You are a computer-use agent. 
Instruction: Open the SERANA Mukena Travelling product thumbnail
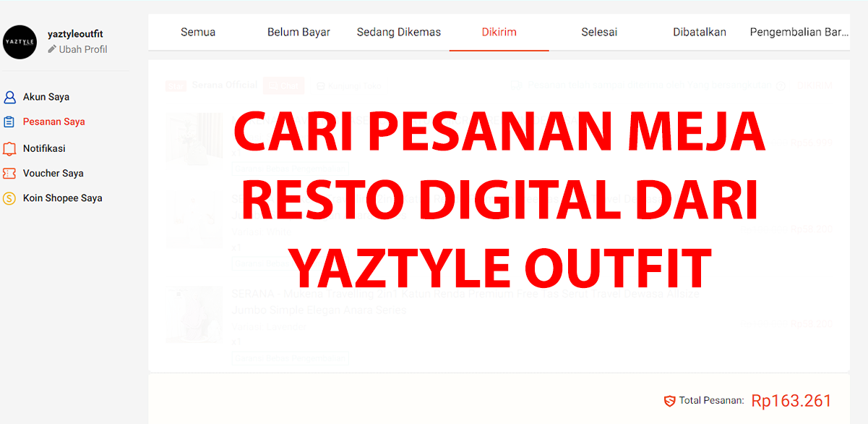194,314
